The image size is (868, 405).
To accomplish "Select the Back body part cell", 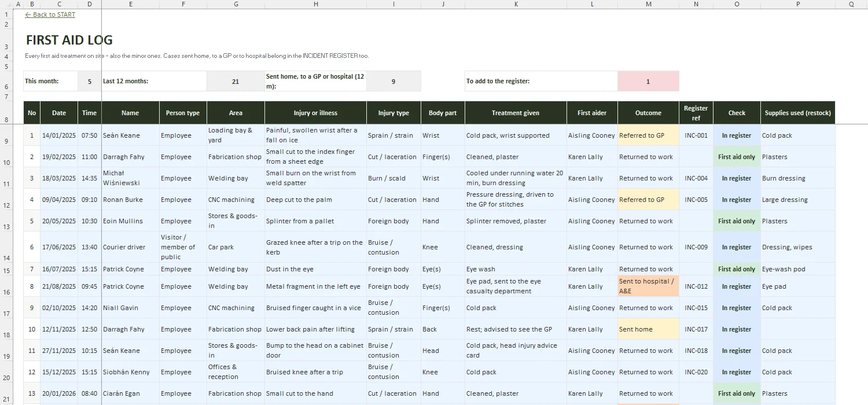I will (x=443, y=329).
